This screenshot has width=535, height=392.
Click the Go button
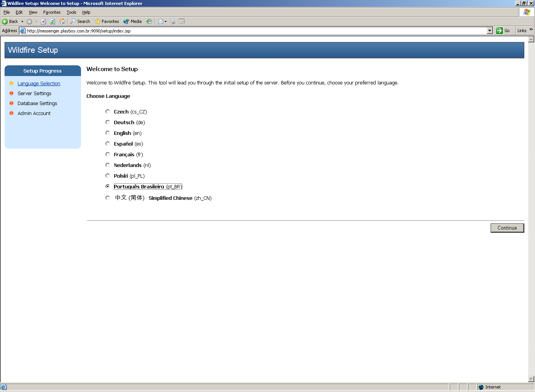pyautogui.click(x=503, y=31)
